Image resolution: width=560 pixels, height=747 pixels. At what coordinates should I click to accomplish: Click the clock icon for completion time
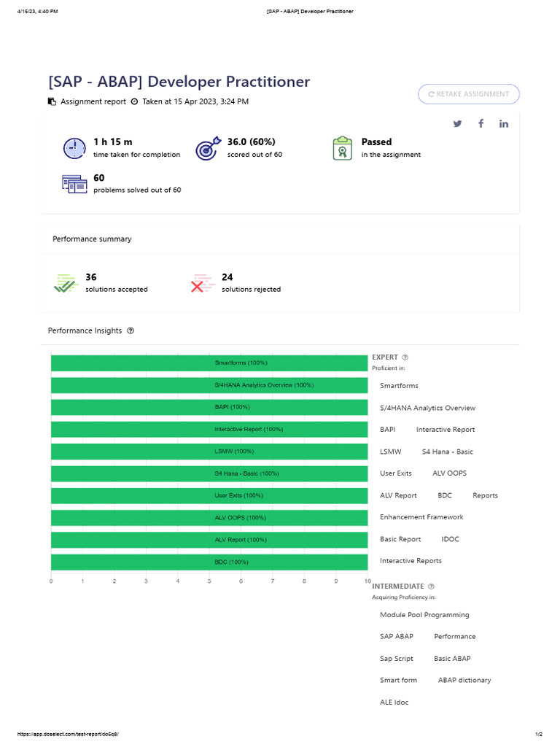[74, 148]
